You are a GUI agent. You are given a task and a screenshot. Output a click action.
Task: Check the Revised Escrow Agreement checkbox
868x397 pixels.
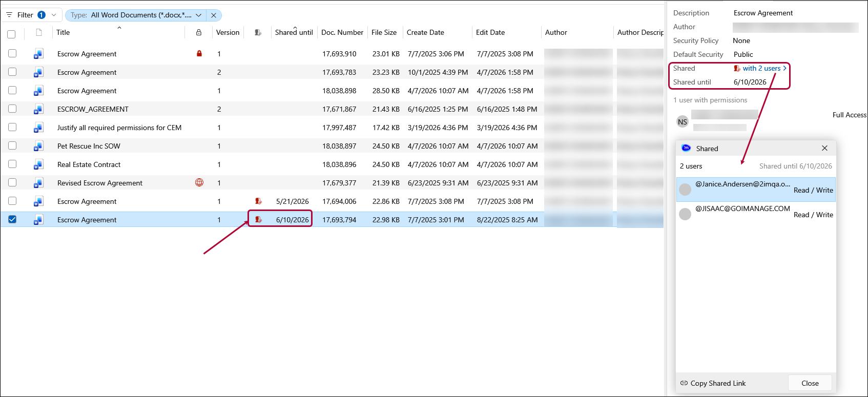12,182
